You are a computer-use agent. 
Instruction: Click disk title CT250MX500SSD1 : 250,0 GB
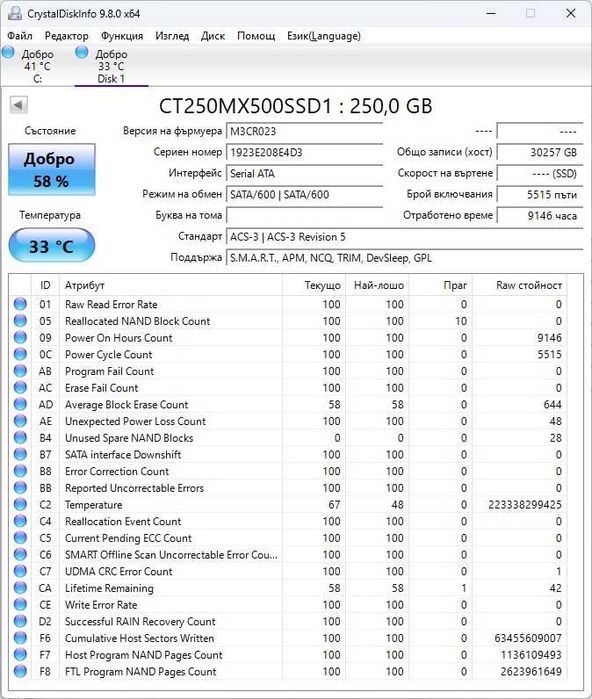click(296, 106)
